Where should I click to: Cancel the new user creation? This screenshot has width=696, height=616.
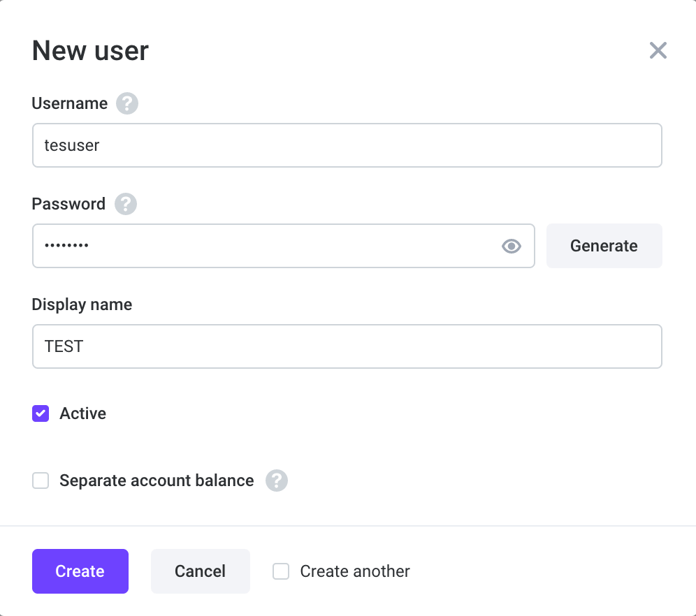coord(200,571)
